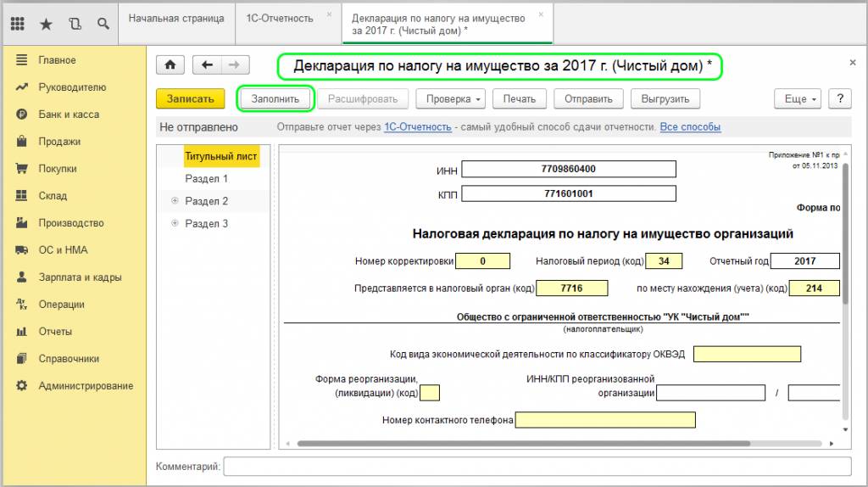
Task: Navigate forward with right arrow button
Action: (235, 64)
